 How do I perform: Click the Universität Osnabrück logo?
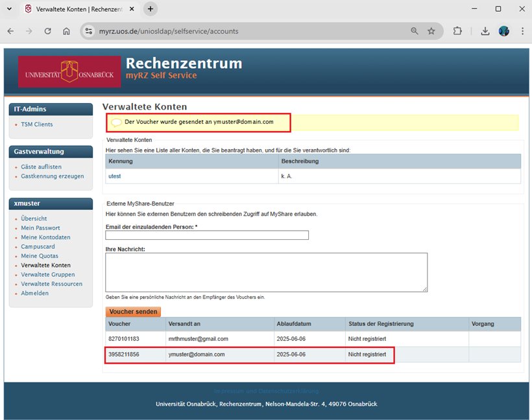coord(69,72)
